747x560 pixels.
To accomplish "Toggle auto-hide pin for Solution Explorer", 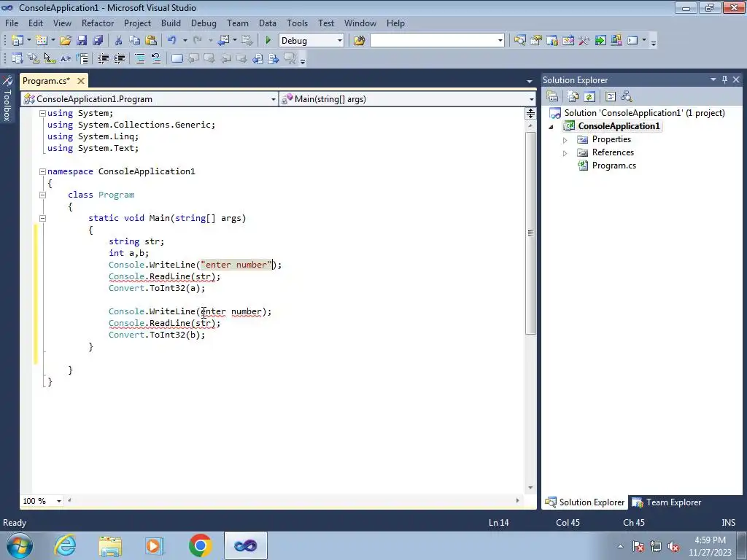I will coord(724,79).
